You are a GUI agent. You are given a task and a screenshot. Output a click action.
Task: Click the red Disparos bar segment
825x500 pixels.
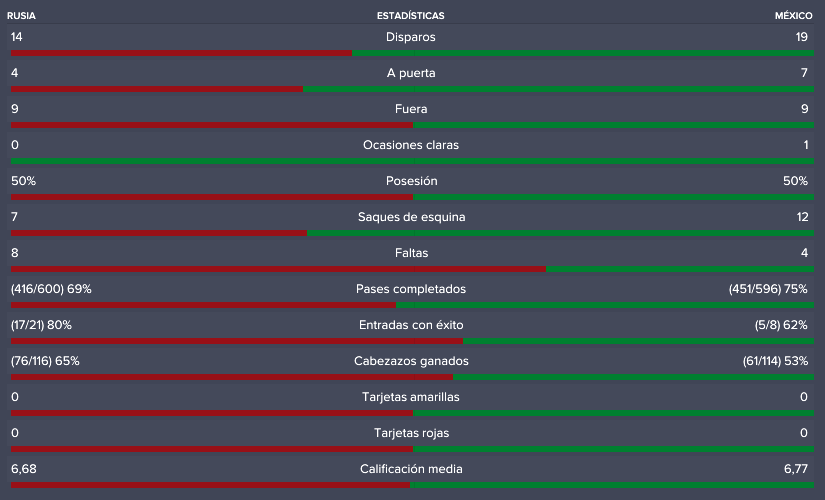(x=181, y=53)
